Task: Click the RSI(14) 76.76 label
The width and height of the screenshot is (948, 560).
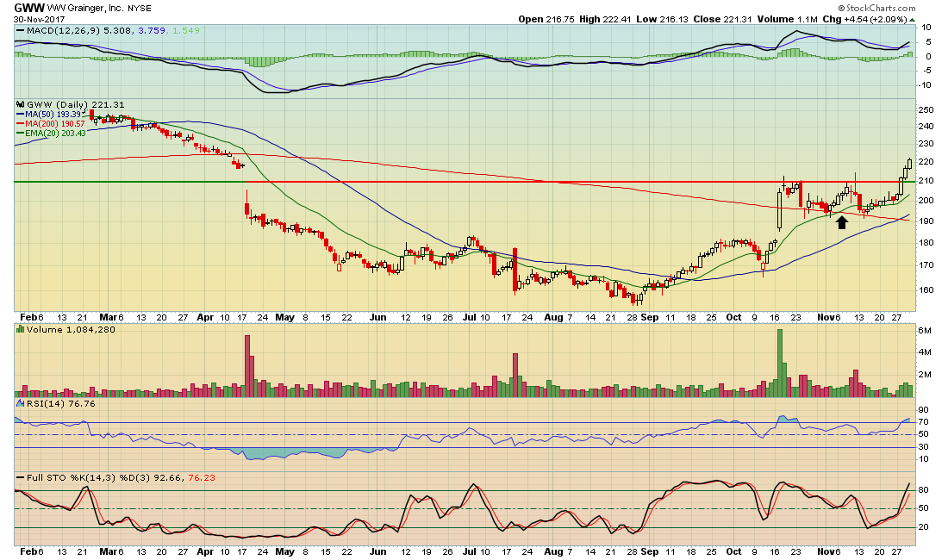Action: (x=60, y=403)
